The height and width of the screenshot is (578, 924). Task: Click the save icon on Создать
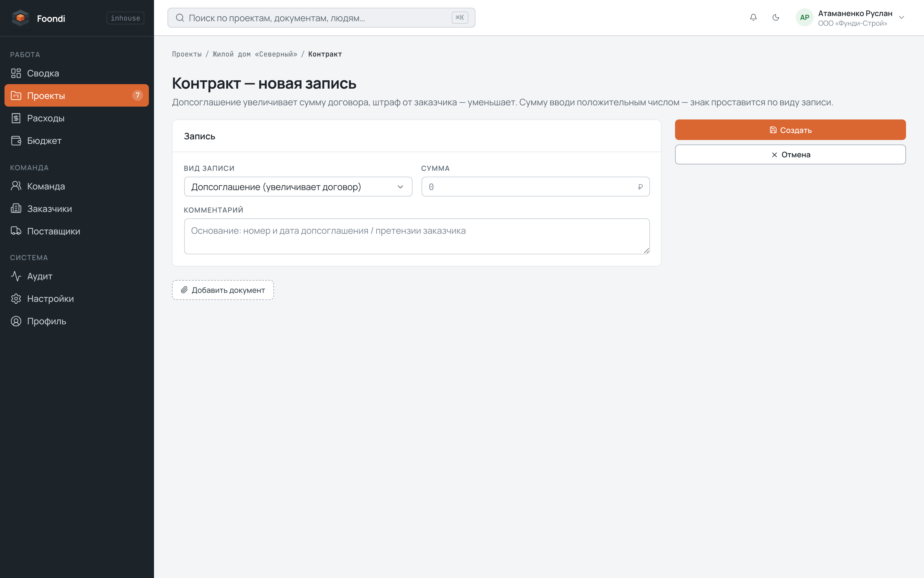pyautogui.click(x=773, y=130)
